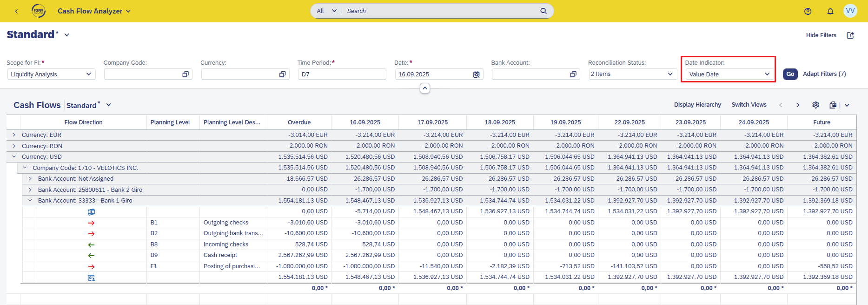Click the share/export icon beside Hide Filters
868x305 pixels.
point(850,35)
